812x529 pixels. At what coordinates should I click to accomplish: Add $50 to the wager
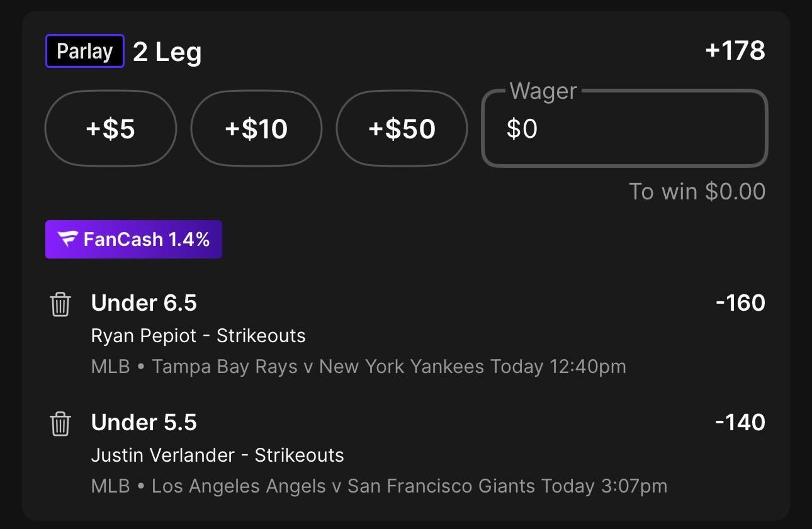pyautogui.click(x=402, y=129)
